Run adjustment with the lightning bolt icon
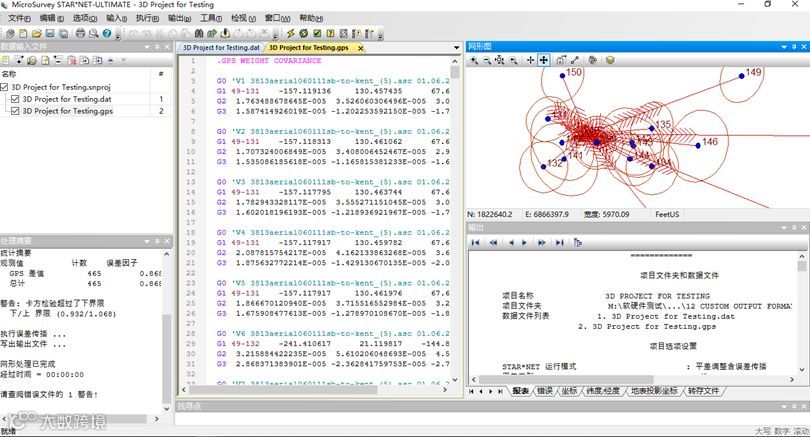810x437 pixels. tap(290, 34)
